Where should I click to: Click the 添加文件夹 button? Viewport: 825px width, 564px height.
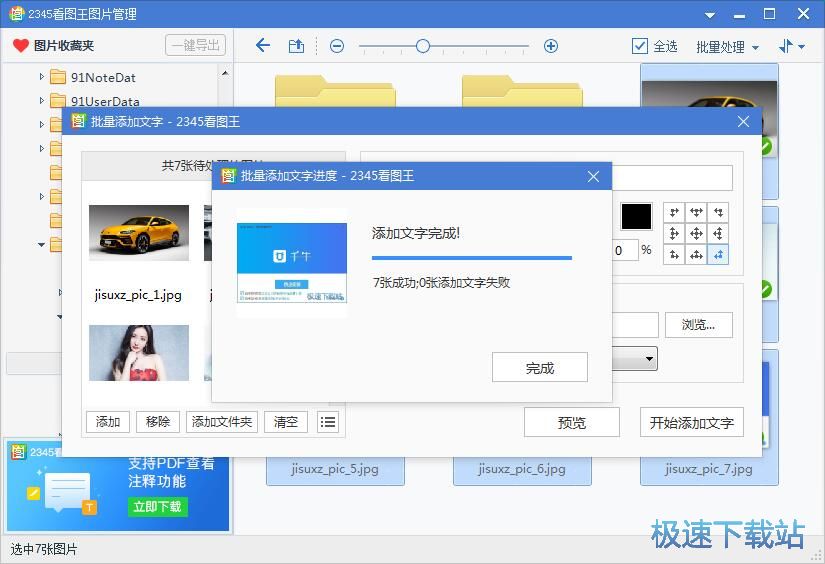pyautogui.click(x=222, y=421)
